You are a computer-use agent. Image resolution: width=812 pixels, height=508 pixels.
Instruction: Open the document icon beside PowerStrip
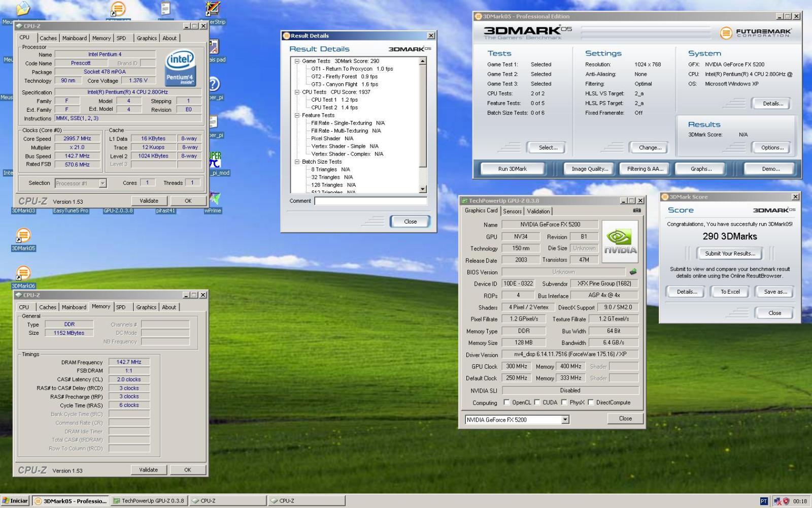point(165,9)
